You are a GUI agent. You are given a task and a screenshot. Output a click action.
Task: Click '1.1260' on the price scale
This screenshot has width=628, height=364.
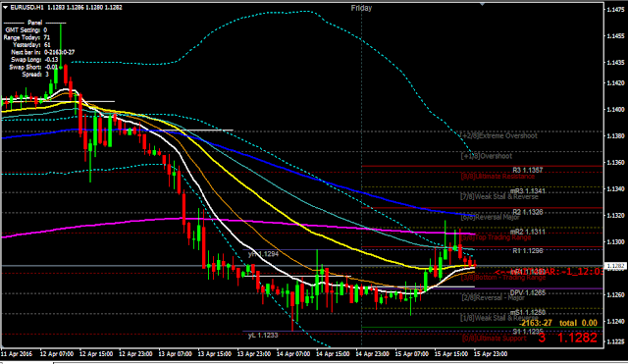tap(616, 294)
